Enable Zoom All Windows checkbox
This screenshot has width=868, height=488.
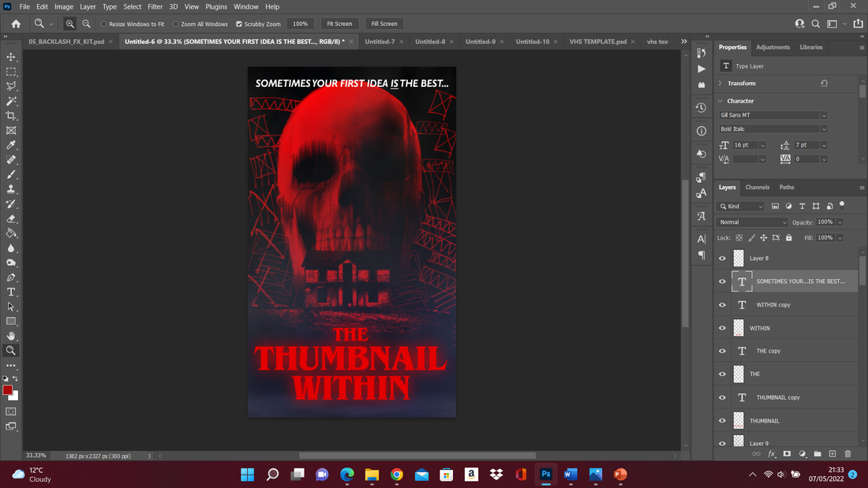175,24
